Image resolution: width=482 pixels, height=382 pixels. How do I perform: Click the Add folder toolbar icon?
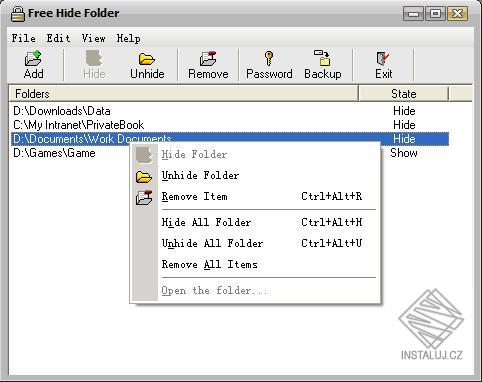click(x=33, y=65)
